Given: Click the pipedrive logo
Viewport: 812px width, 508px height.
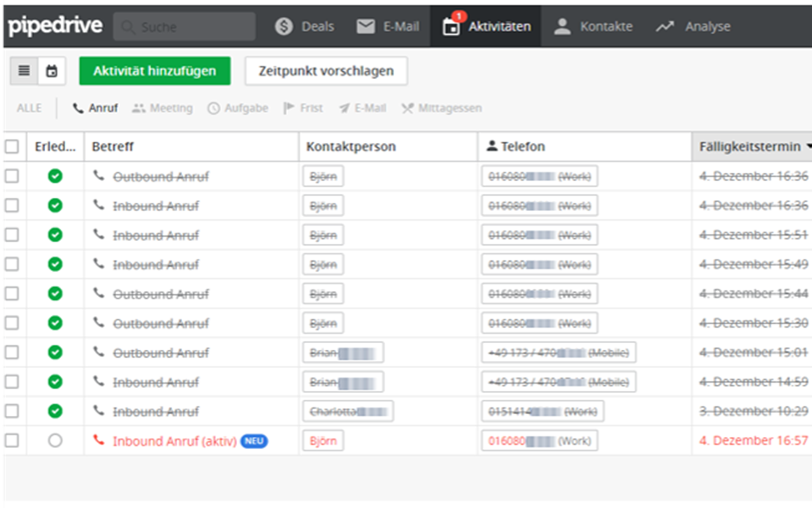Looking at the screenshot, I should [x=55, y=26].
